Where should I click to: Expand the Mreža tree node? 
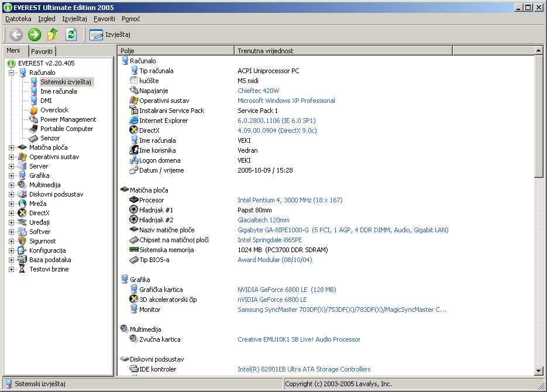(12, 204)
